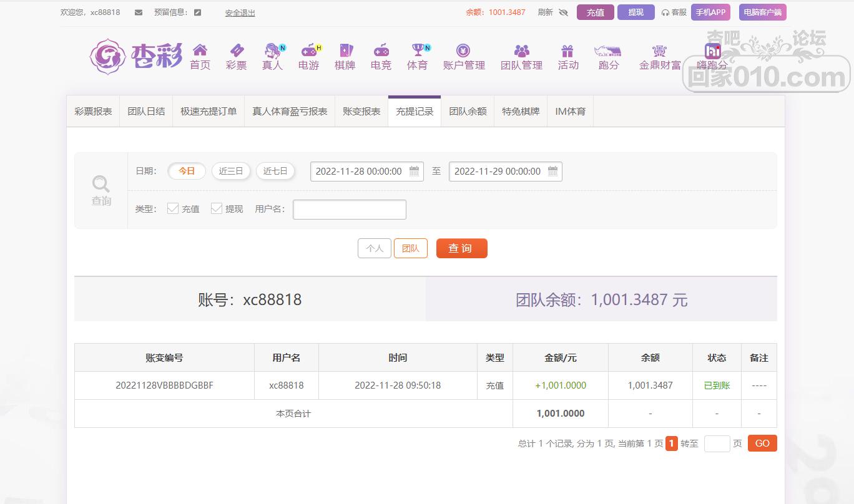
Task: Switch to the 账变报表 tab
Action: click(361, 112)
